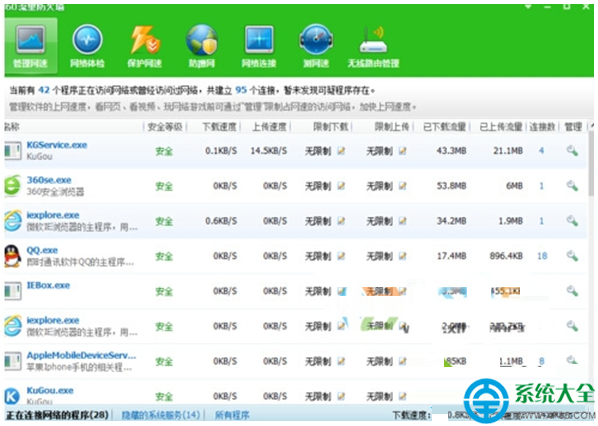Switch to 正在连接网络的程序(28) tab

(57, 415)
